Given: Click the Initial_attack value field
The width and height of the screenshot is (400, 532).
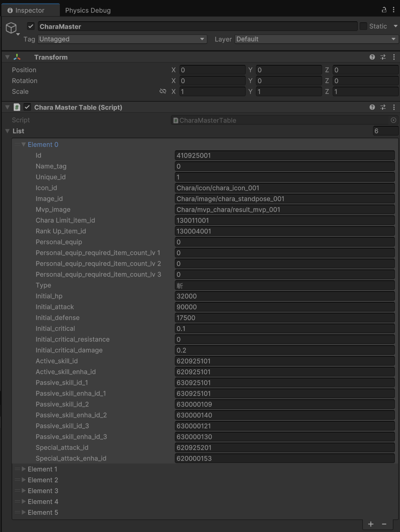Looking at the screenshot, I should point(284,307).
